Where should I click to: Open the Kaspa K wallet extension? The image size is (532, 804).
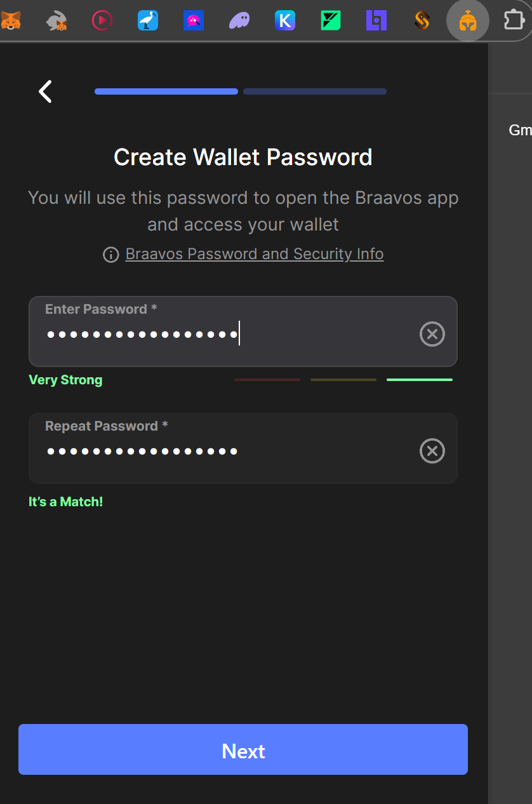(285, 20)
